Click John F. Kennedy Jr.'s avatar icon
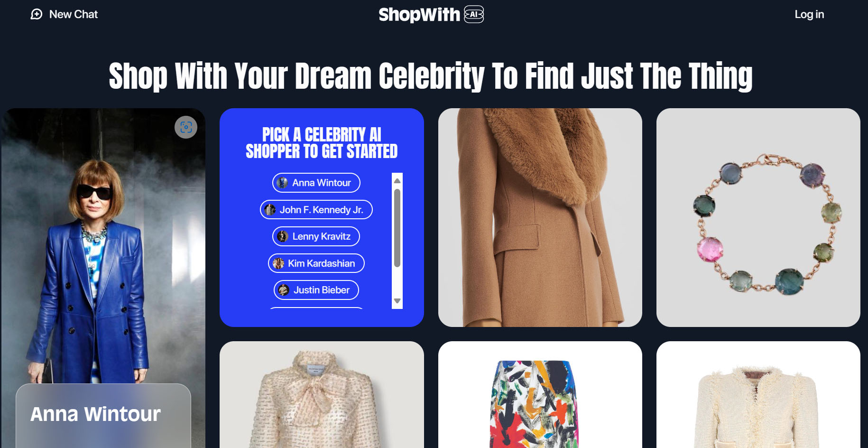 [270, 210]
